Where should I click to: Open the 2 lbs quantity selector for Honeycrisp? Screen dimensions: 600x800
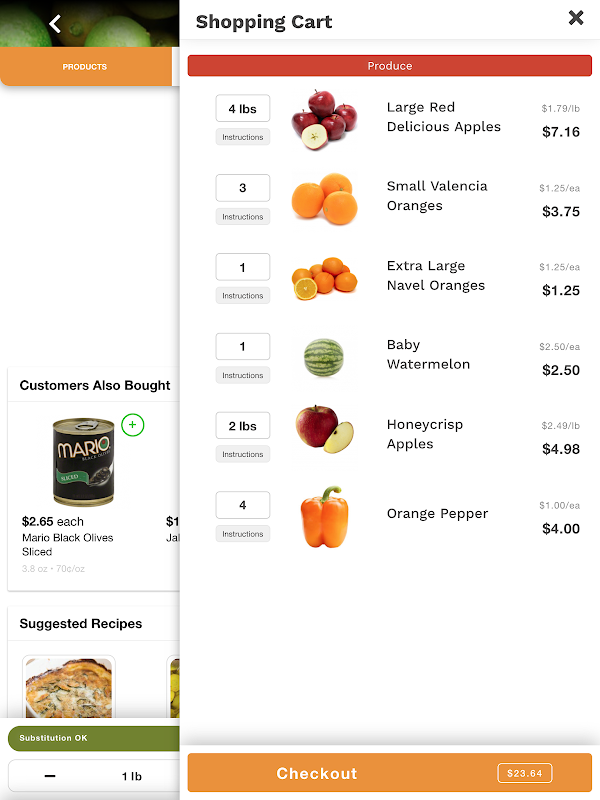pos(243,426)
